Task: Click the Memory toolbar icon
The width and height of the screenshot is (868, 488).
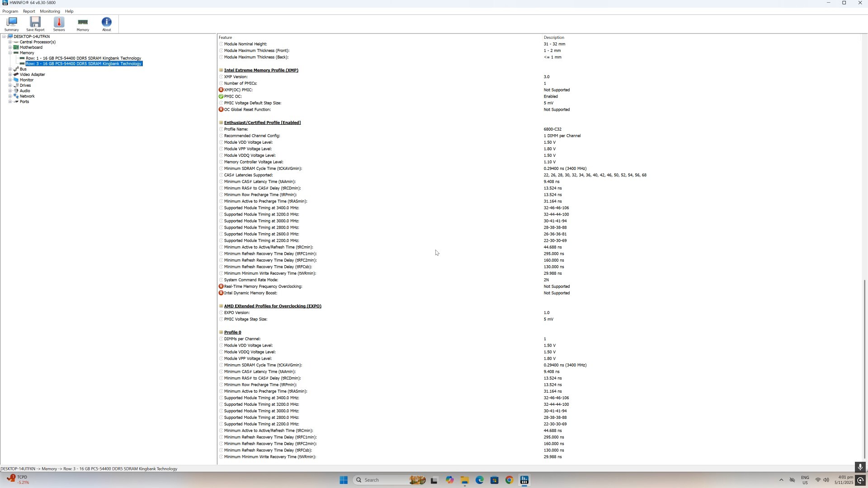Action: pos(83,24)
